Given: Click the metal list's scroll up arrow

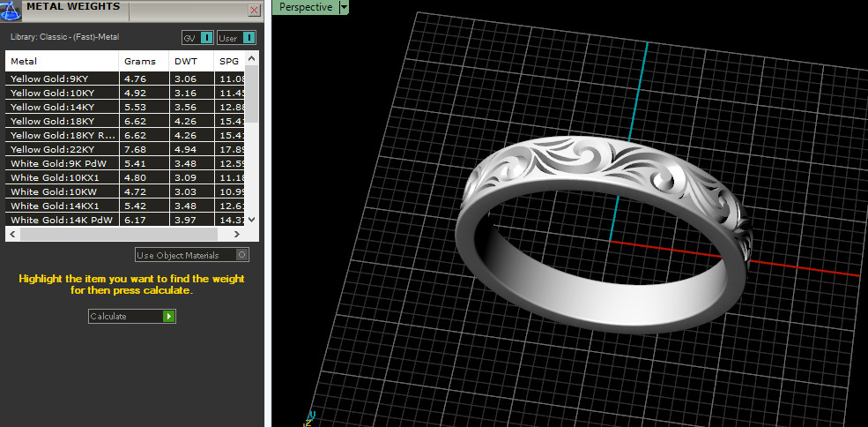Looking at the screenshot, I should [x=252, y=57].
